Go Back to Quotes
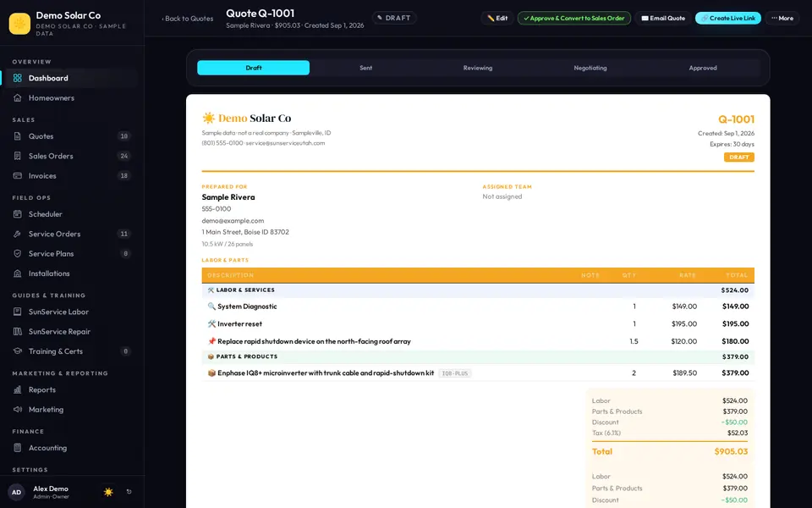Image resolution: width=812 pixels, height=508 pixels. tap(188, 19)
